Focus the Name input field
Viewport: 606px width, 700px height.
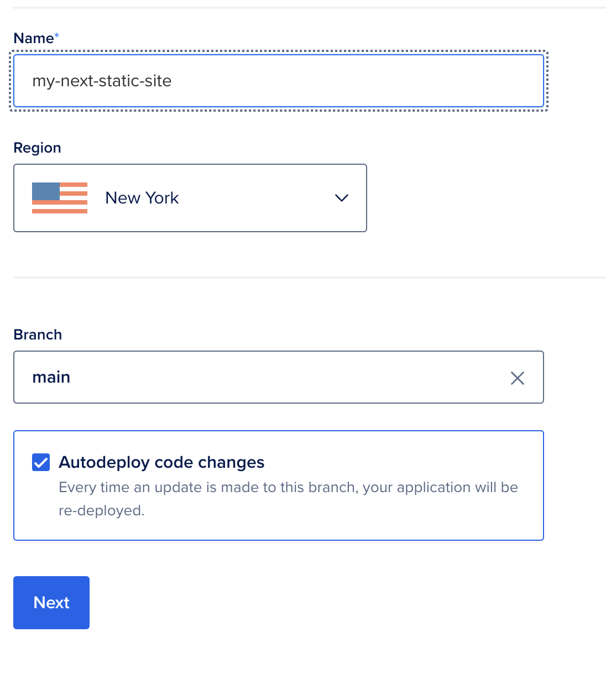(279, 81)
